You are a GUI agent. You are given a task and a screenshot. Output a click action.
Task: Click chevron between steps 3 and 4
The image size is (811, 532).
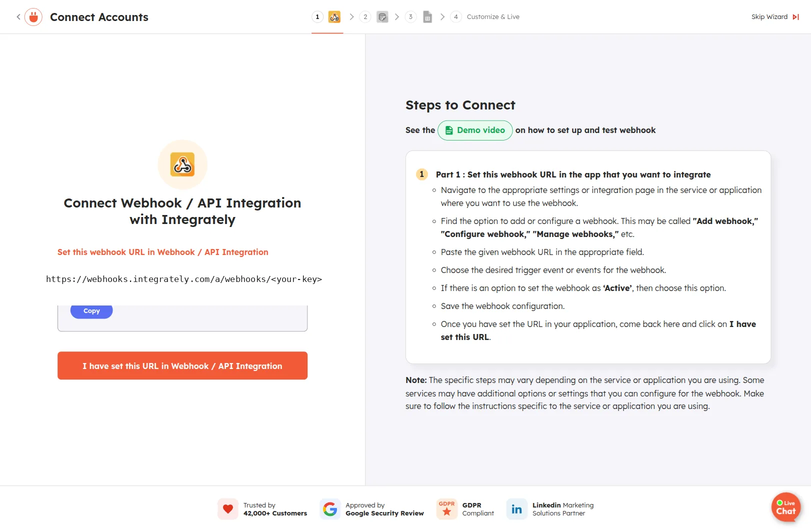point(442,17)
